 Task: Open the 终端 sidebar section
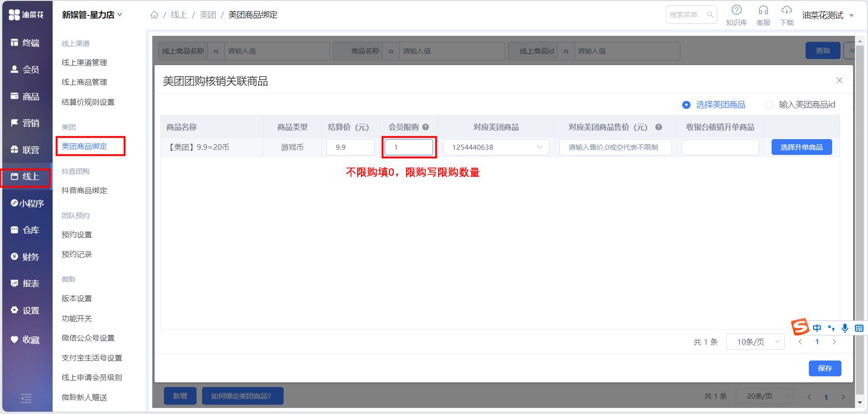tap(26, 43)
